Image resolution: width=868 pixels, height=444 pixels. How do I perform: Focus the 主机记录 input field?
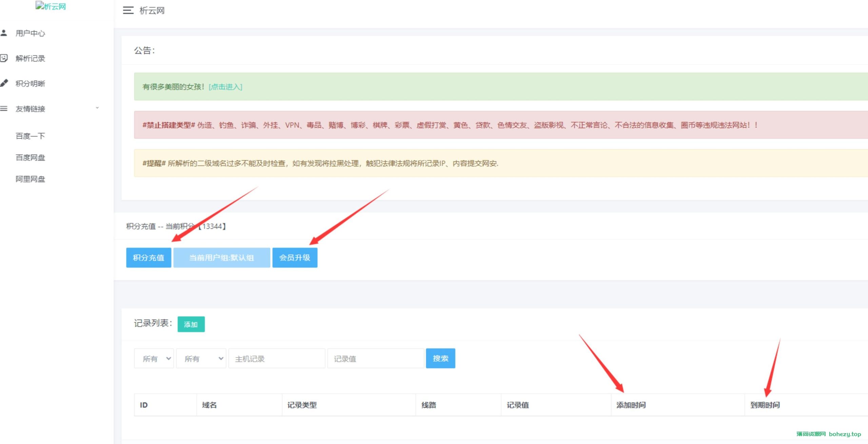277,358
